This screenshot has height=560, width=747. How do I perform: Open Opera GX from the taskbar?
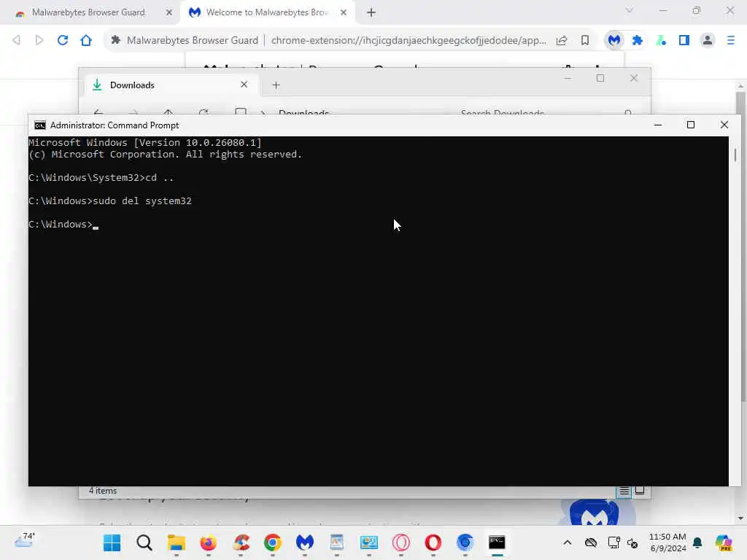[401, 542]
